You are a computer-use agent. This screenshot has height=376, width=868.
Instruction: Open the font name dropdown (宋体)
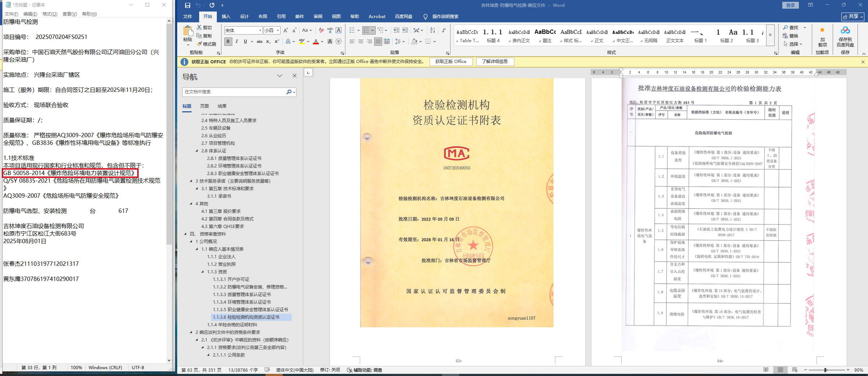260,31
